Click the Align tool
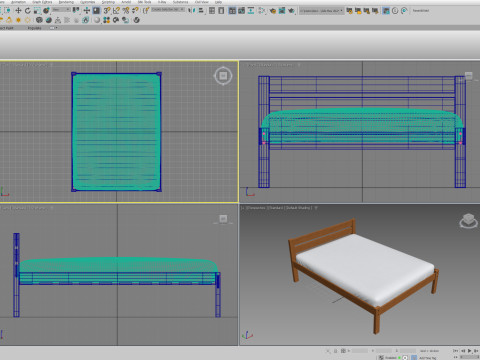480x360 pixels. [x=201, y=11]
